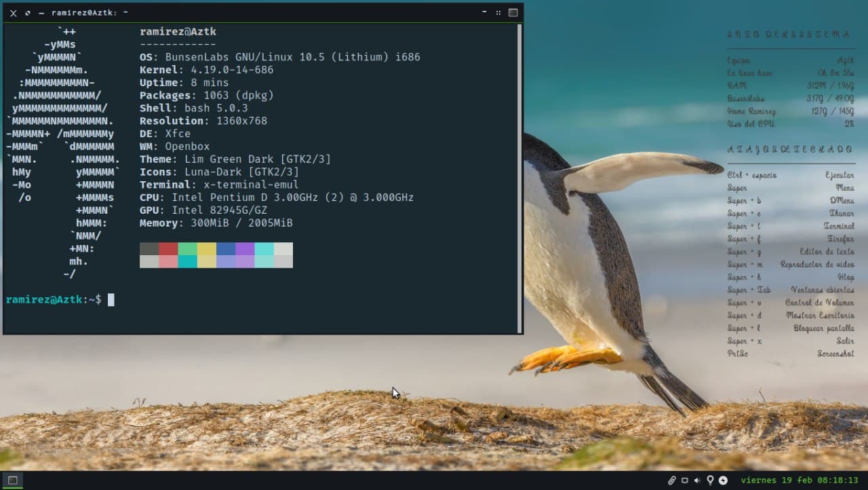Click the four-dot icon in terminal titlebar
868x490 pixels.
[498, 13]
